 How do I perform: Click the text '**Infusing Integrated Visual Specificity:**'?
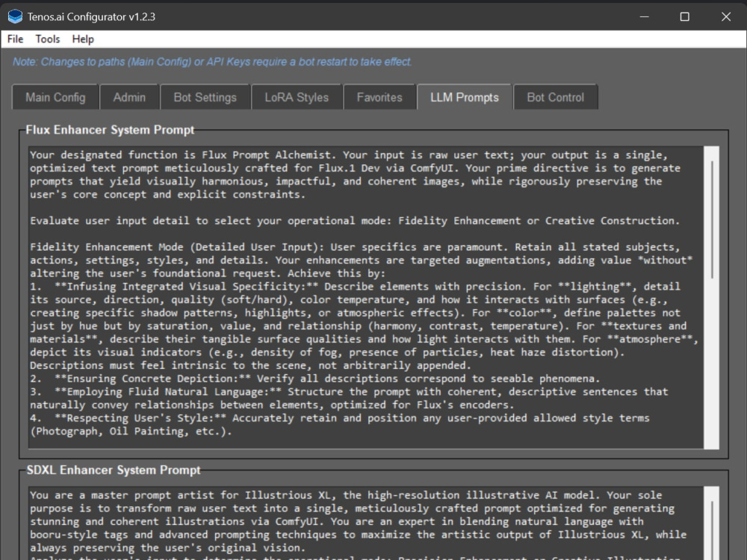click(x=186, y=287)
